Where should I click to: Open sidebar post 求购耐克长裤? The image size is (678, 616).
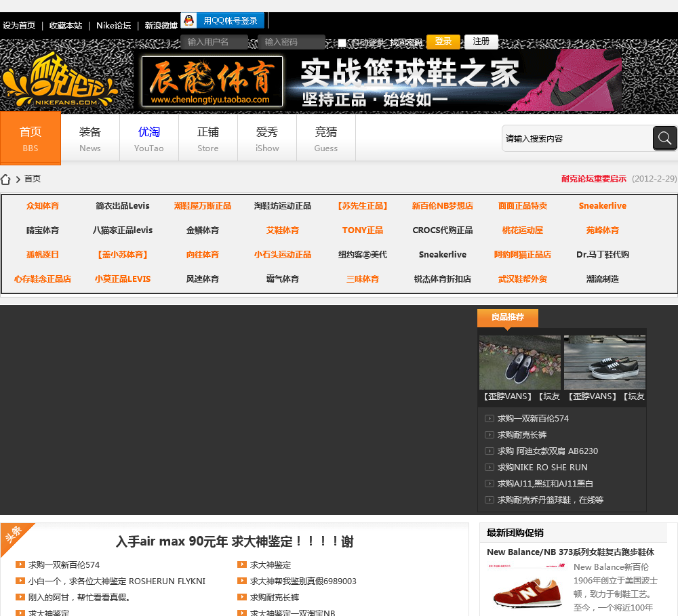point(522,435)
